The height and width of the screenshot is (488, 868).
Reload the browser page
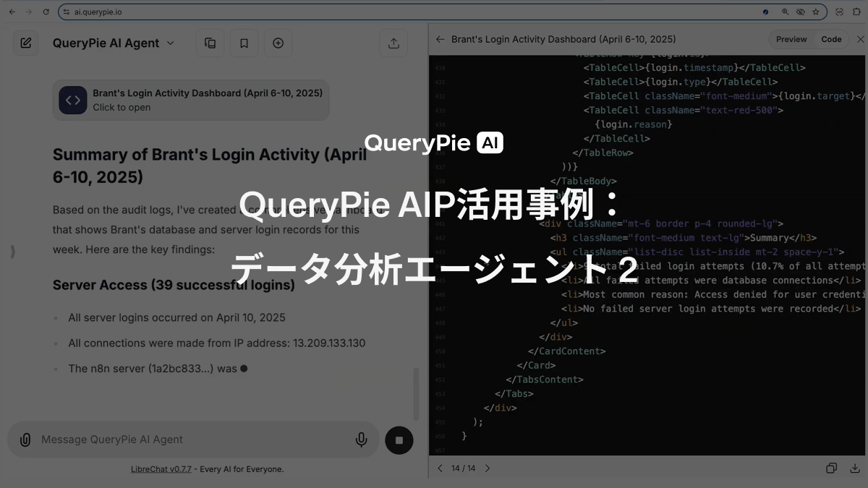pyautogui.click(x=46, y=12)
